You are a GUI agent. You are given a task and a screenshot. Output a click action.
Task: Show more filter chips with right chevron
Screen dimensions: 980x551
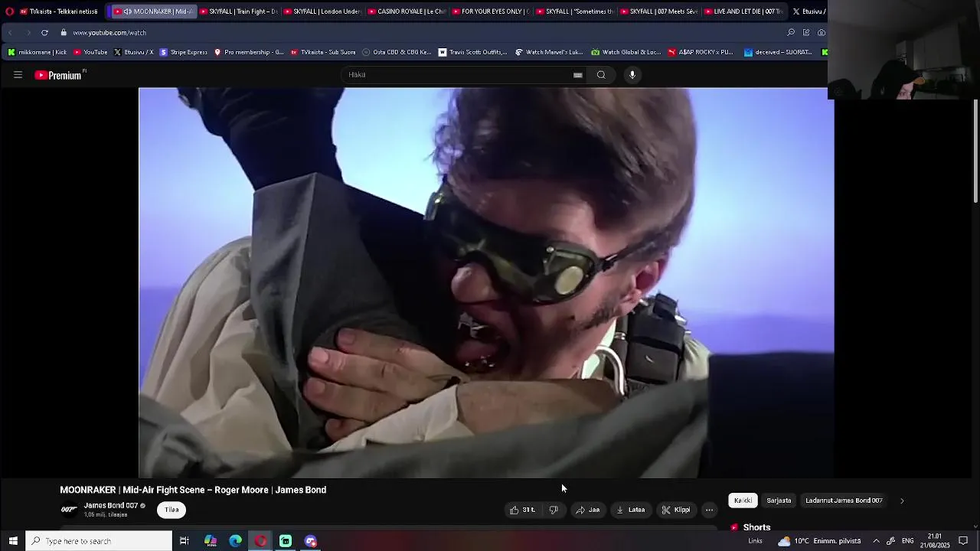point(902,500)
